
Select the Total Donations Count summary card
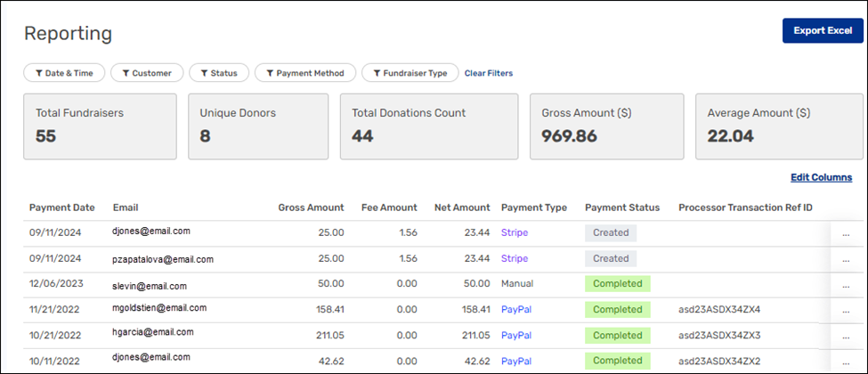pyautogui.click(x=428, y=126)
